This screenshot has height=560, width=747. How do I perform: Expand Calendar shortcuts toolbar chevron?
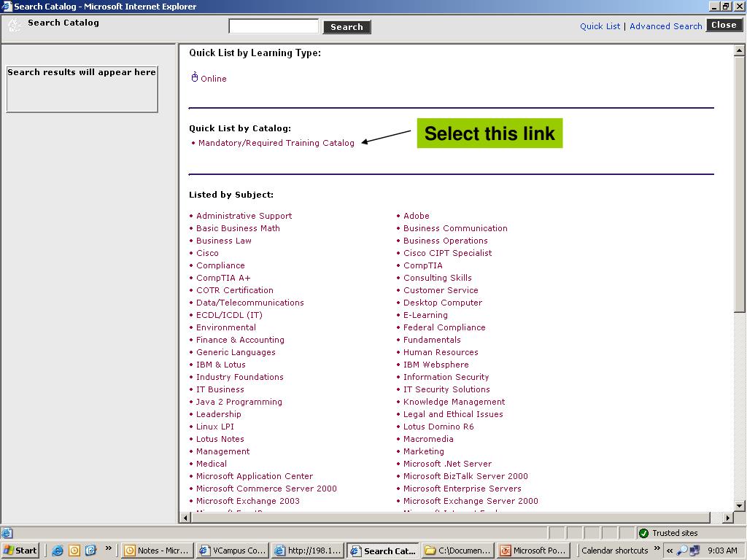click(657, 548)
